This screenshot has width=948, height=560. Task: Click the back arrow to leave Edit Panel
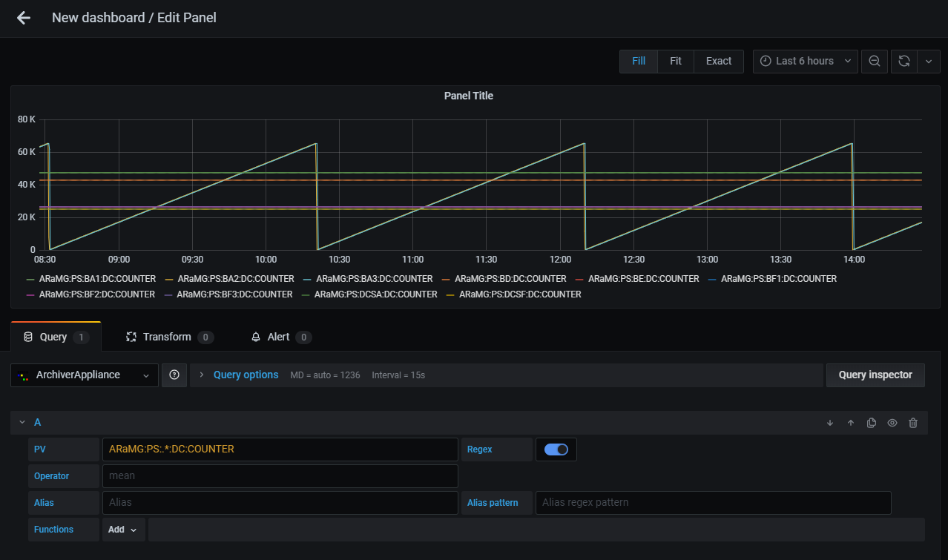(x=24, y=18)
